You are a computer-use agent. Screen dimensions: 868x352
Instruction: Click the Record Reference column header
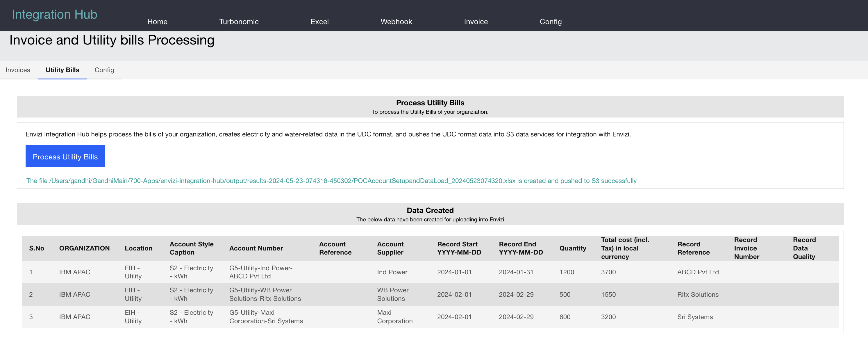[693, 248]
